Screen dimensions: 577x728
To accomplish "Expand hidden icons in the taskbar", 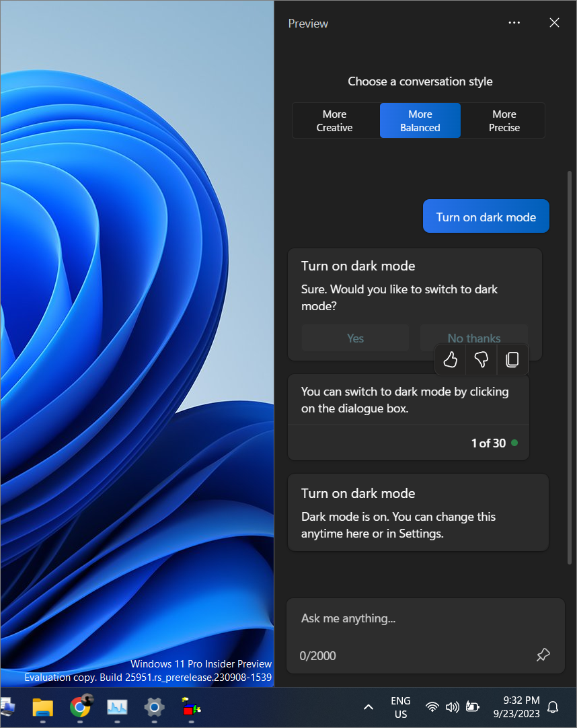I will 369,707.
